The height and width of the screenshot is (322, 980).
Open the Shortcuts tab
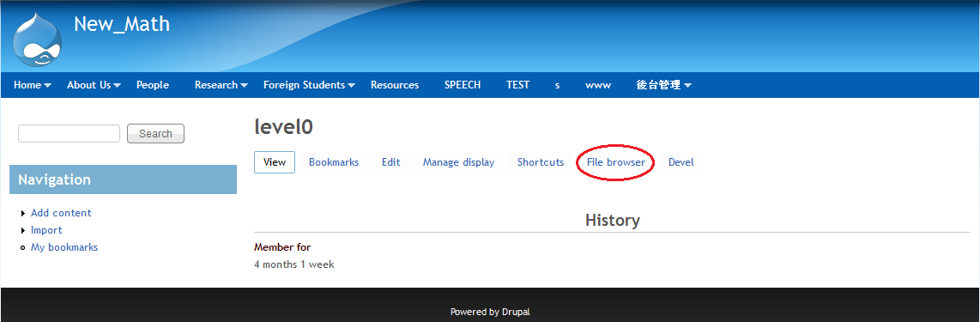[541, 162]
